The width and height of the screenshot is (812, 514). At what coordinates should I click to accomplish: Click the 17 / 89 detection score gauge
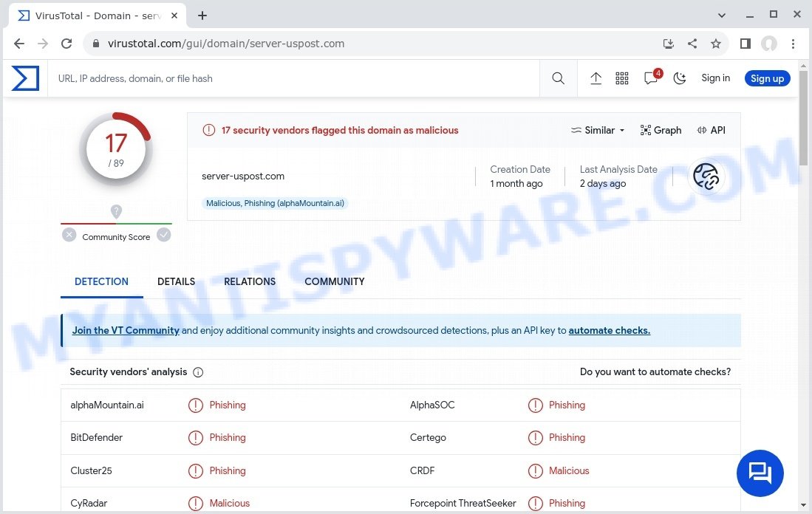pos(116,150)
